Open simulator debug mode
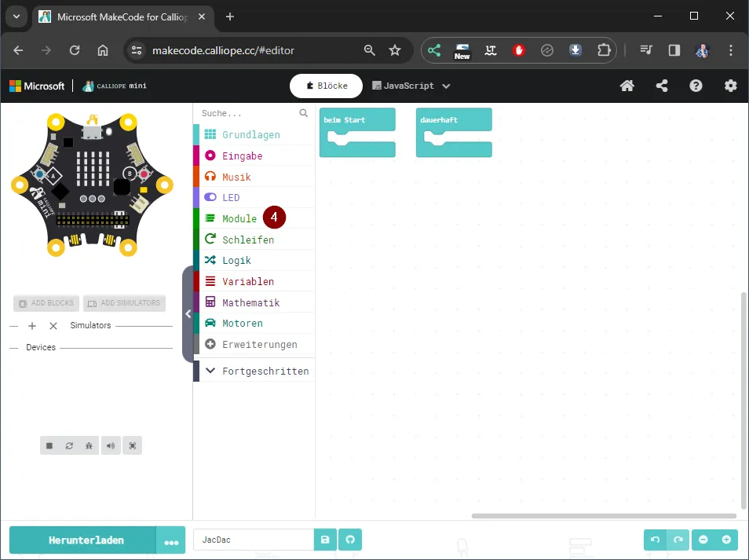This screenshot has height=560, width=749. (90, 445)
